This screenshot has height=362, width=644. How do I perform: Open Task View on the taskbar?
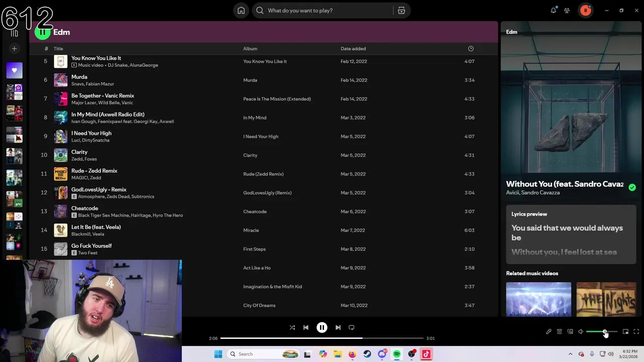pyautogui.click(x=307, y=354)
